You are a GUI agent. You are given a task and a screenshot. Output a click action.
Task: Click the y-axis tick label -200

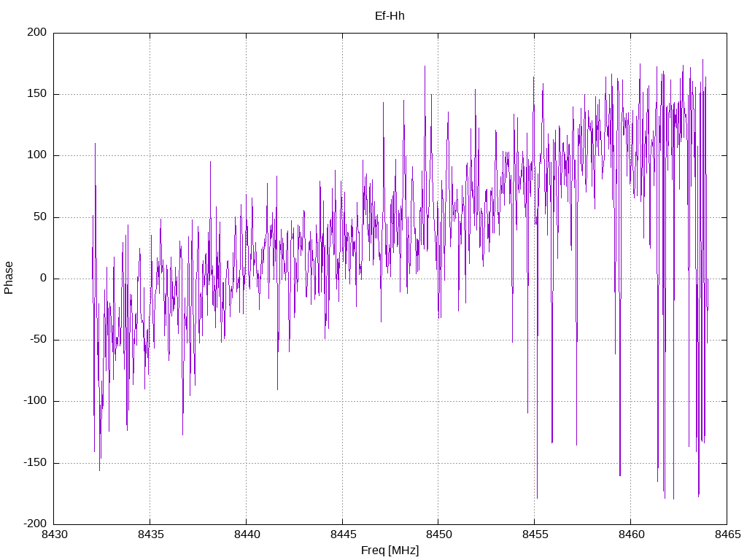click(x=35, y=524)
